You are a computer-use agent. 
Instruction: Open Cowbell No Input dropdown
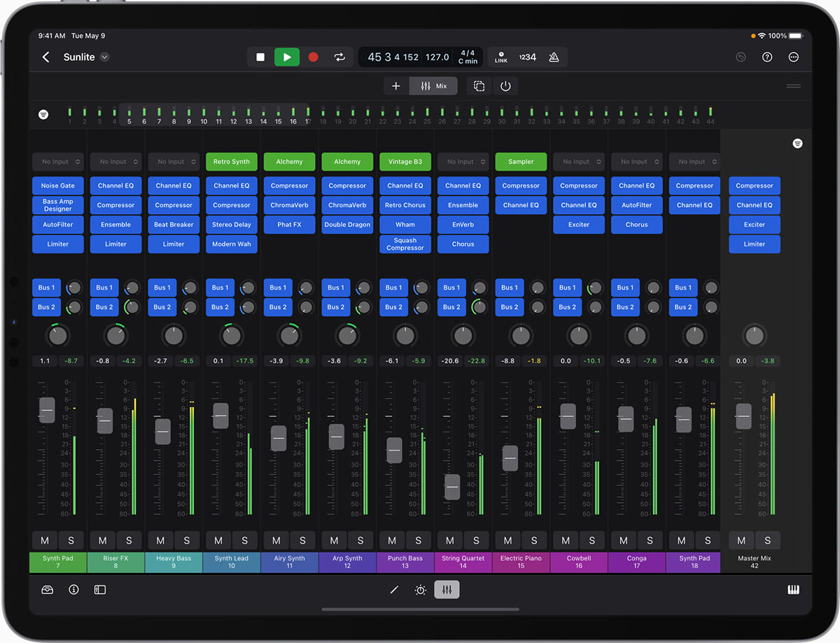click(x=579, y=162)
